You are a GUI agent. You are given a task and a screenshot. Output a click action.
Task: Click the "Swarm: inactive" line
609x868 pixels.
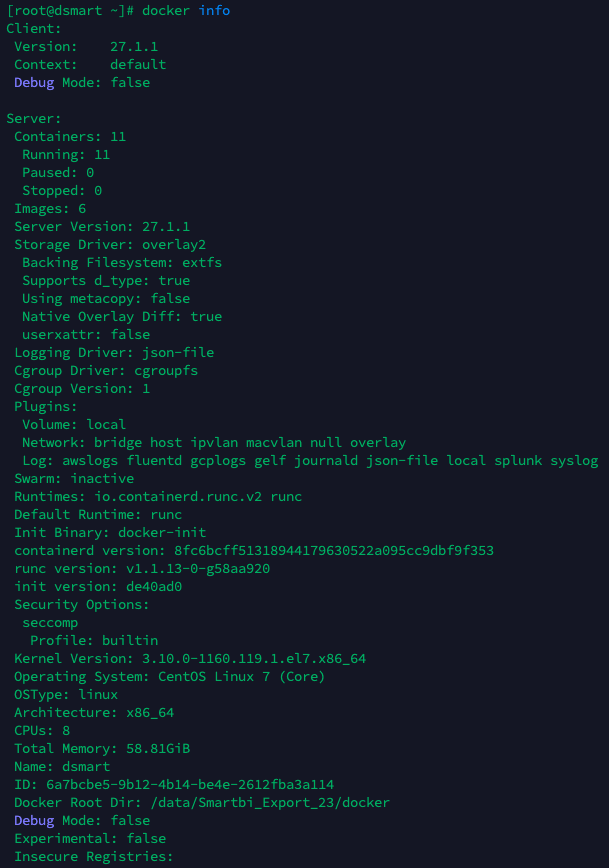[x=74, y=478]
